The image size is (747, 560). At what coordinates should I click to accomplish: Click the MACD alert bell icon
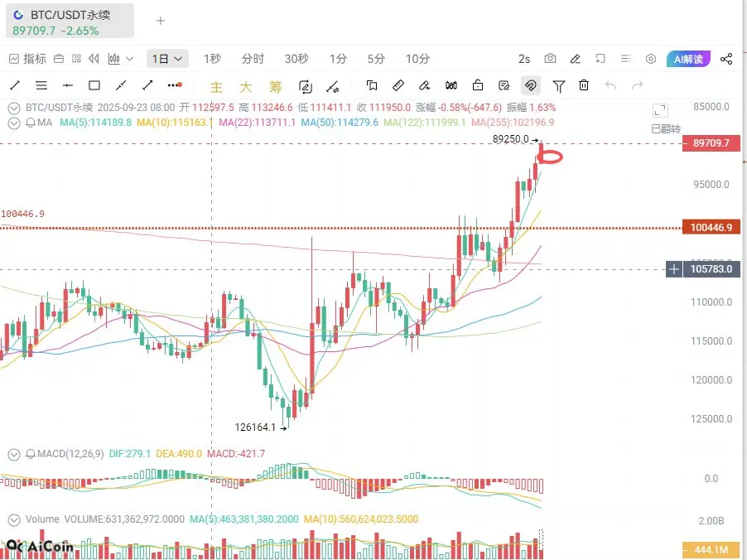click(x=31, y=454)
